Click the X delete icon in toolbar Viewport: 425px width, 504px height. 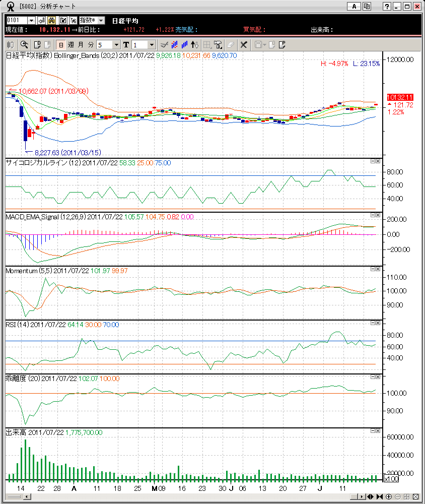coord(244,44)
